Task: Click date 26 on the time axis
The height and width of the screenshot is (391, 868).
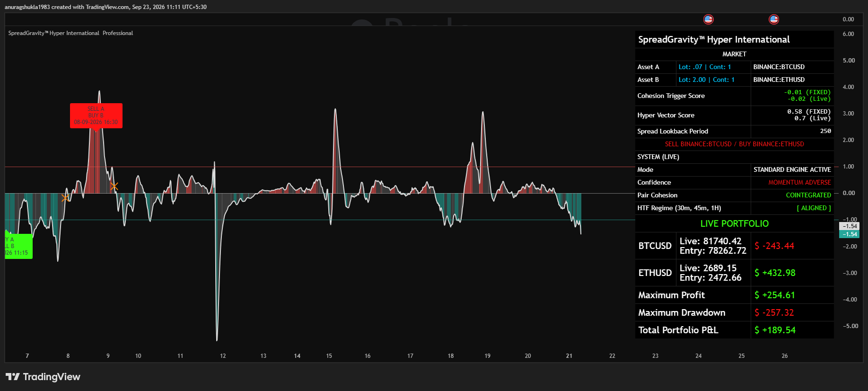Action: 785,356
